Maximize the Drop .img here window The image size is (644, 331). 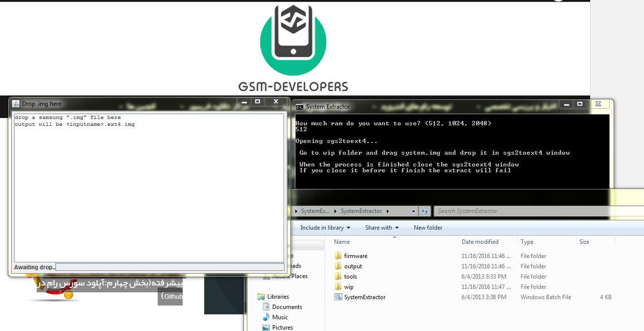click(258, 101)
